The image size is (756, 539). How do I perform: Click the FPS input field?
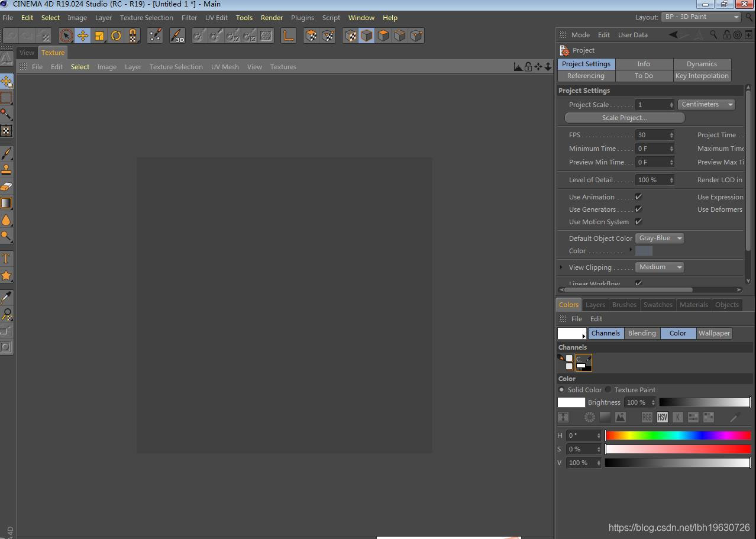pos(652,135)
